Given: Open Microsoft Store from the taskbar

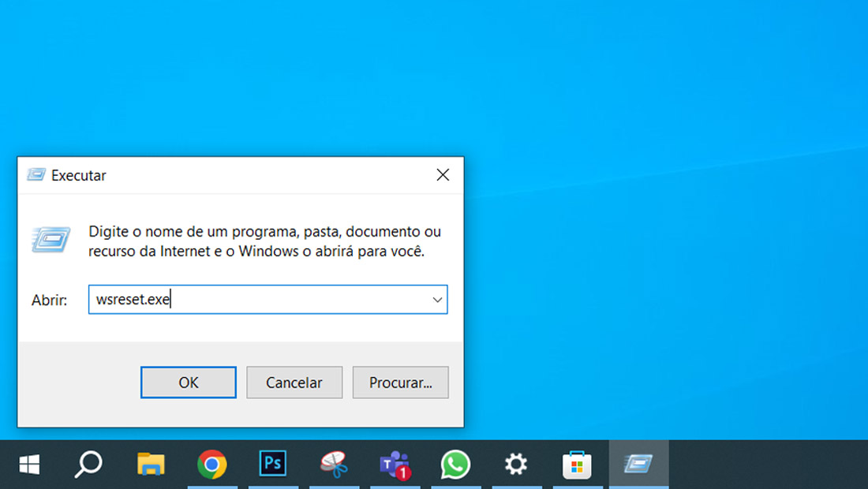Looking at the screenshot, I should [x=577, y=464].
